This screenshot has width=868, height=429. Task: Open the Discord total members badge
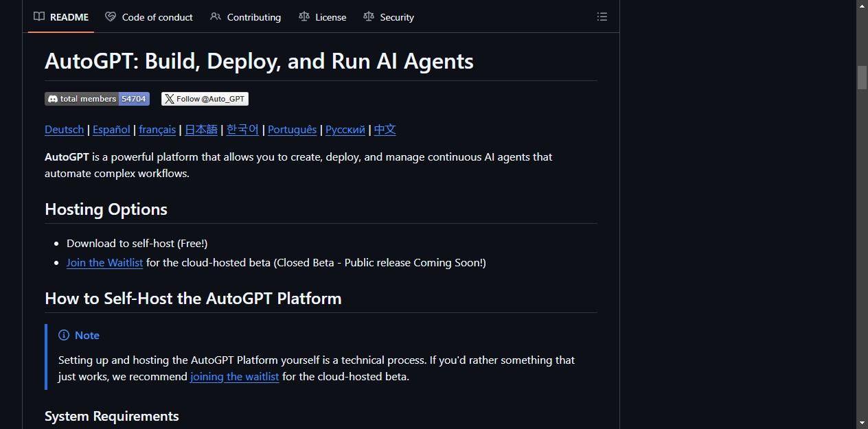coord(97,99)
